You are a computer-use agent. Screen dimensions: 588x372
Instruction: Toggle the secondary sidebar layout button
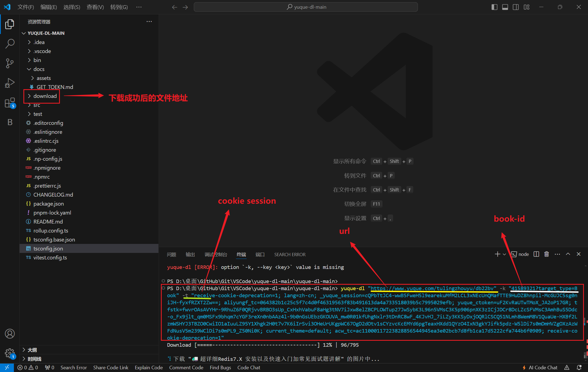tap(516, 7)
